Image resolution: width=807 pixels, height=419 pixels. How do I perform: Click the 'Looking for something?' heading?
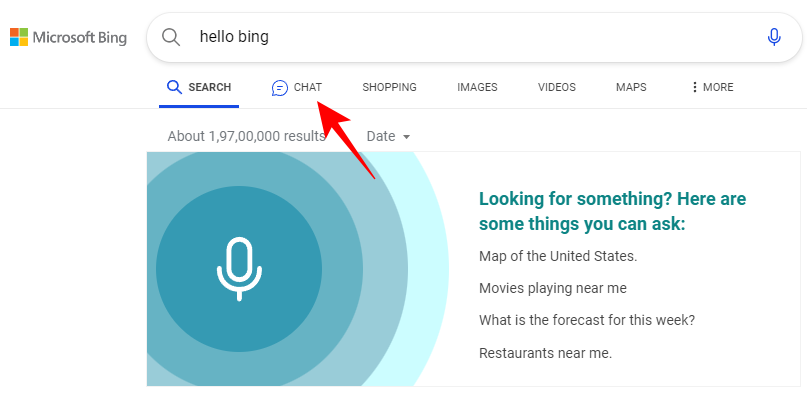[612, 211]
